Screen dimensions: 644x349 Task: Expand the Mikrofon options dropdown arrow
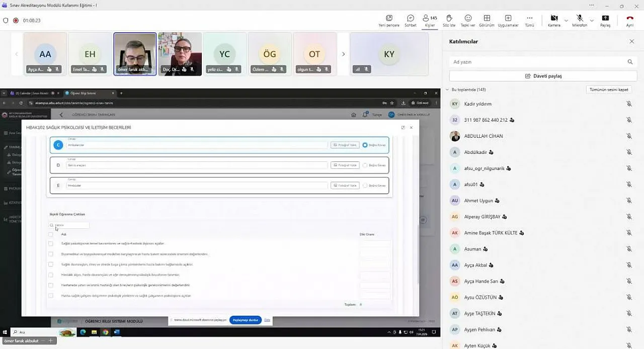[592, 21]
